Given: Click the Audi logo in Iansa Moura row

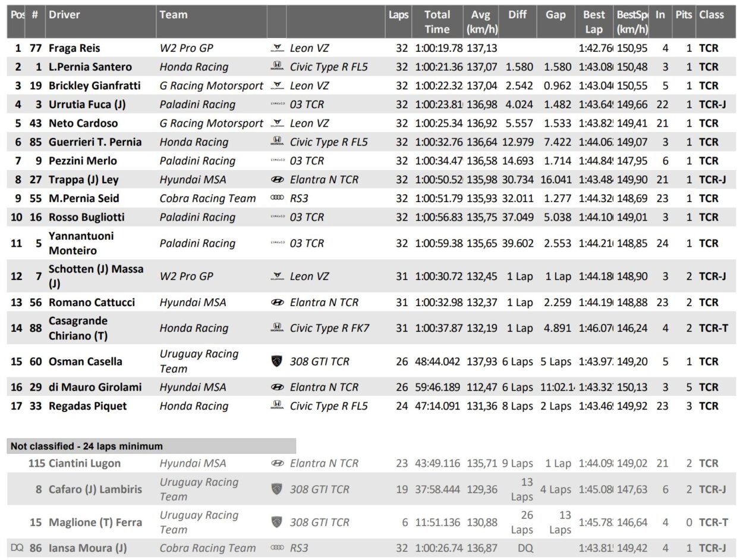Looking at the screenshot, I should (x=277, y=548).
